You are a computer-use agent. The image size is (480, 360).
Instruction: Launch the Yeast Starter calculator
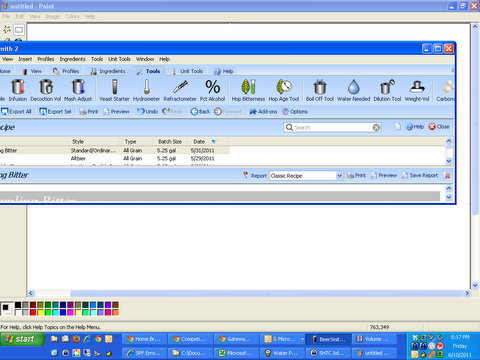tap(114, 90)
